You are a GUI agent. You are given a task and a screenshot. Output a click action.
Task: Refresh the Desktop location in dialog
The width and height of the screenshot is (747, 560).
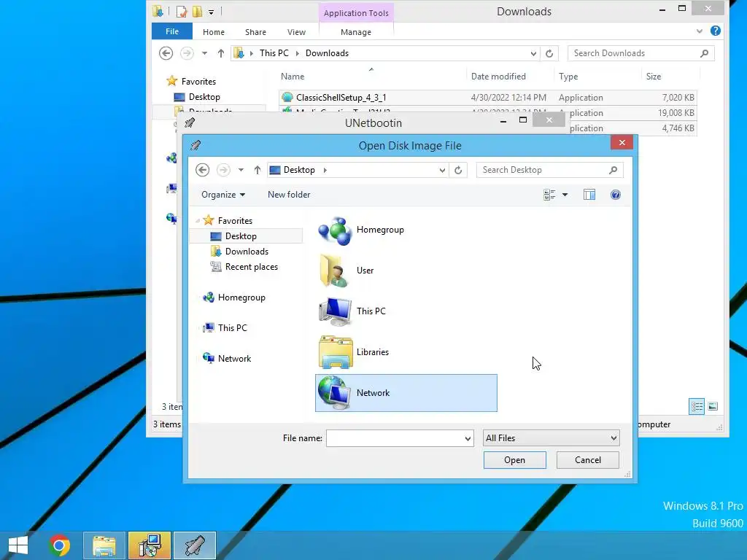458,170
